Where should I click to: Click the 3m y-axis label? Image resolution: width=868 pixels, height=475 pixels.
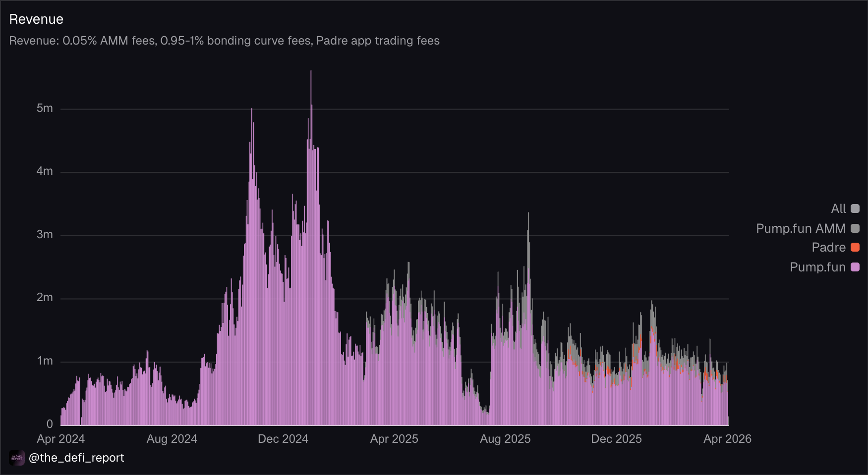pos(45,234)
